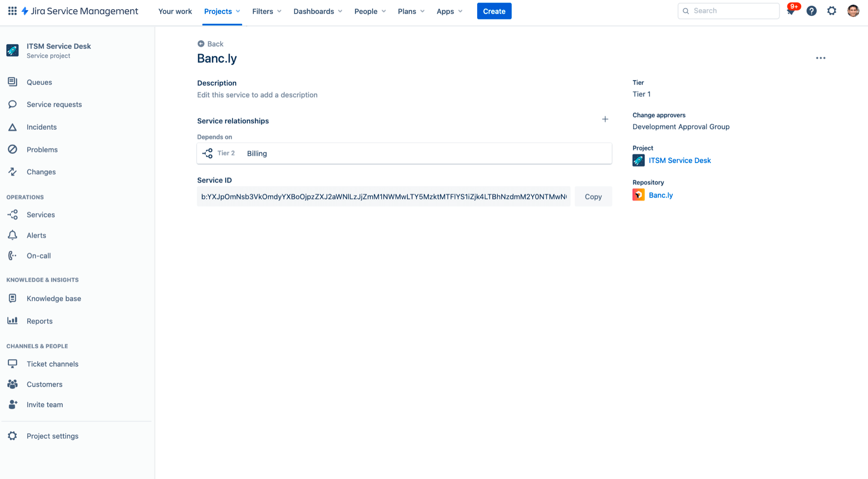View Reports under Knowledge & Insights

40,321
